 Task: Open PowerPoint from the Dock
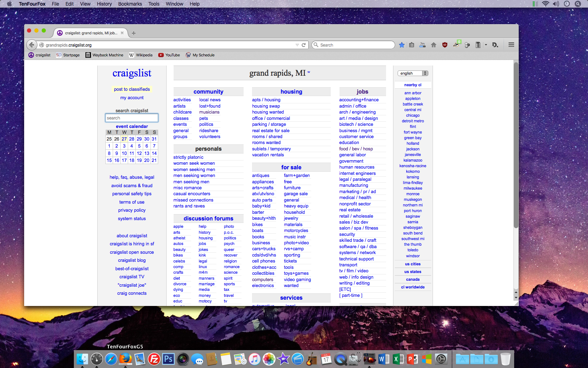point(413,359)
